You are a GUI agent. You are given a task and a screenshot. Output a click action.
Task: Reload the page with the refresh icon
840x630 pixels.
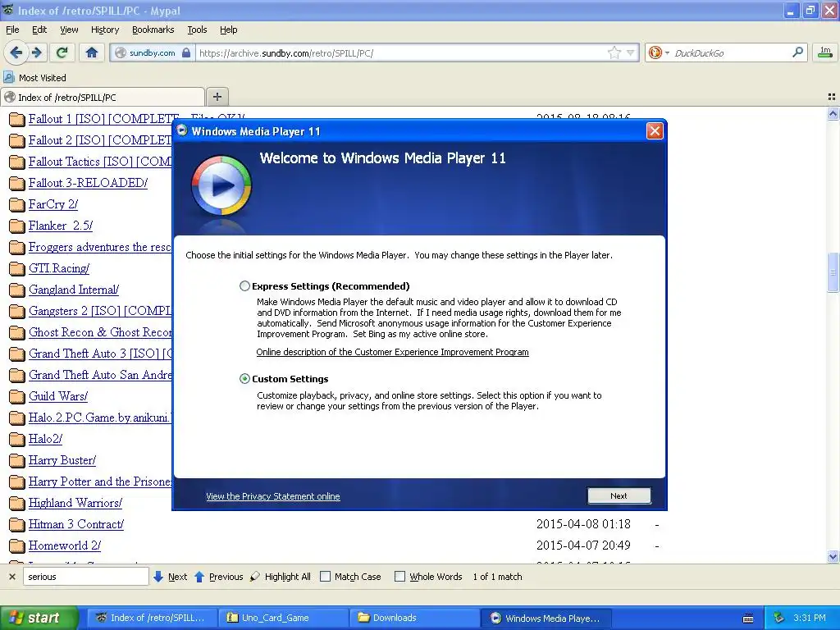(62, 52)
